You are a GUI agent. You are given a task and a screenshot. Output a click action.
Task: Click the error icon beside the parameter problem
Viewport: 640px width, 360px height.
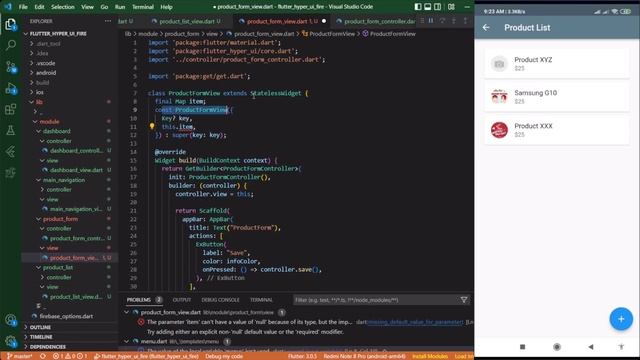(x=141, y=322)
